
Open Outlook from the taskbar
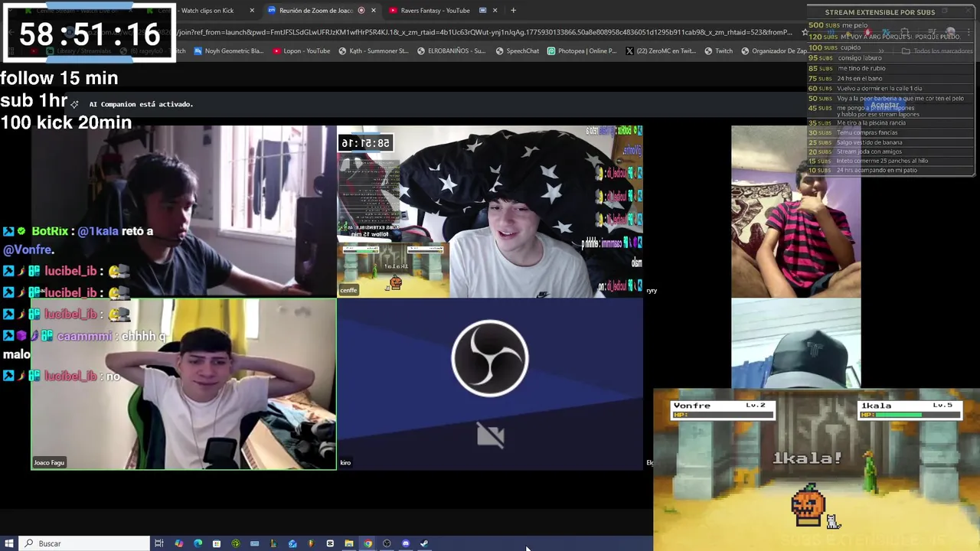(292, 543)
